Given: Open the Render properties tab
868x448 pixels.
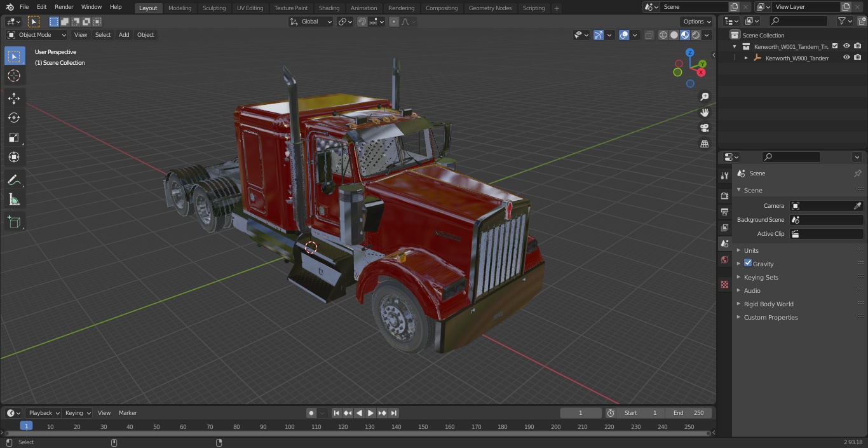Looking at the screenshot, I should point(724,196).
